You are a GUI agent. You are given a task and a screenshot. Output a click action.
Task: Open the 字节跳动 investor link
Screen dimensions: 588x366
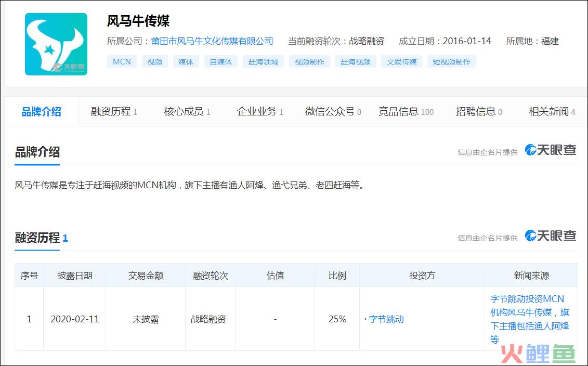tap(386, 319)
